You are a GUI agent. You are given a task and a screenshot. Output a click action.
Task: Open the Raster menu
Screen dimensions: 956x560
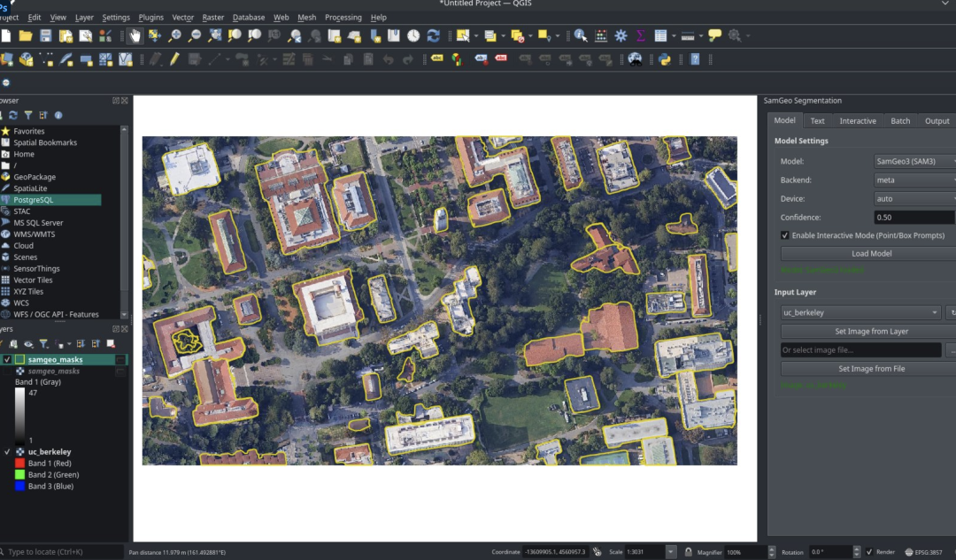point(212,17)
